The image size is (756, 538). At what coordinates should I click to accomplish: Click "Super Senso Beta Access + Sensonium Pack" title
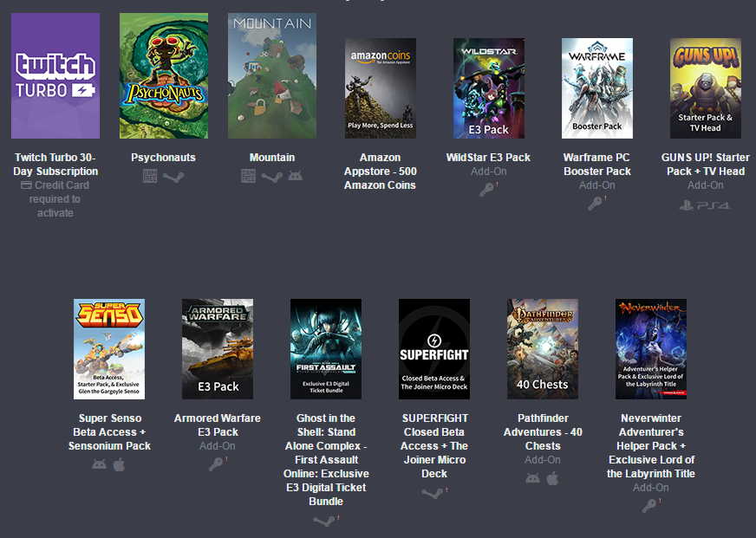click(x=109, y=432)
